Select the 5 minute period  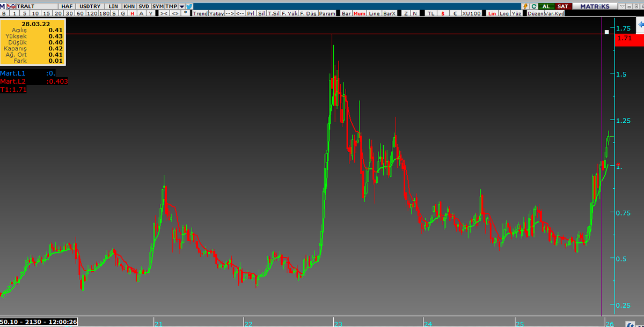click(24, 13)
